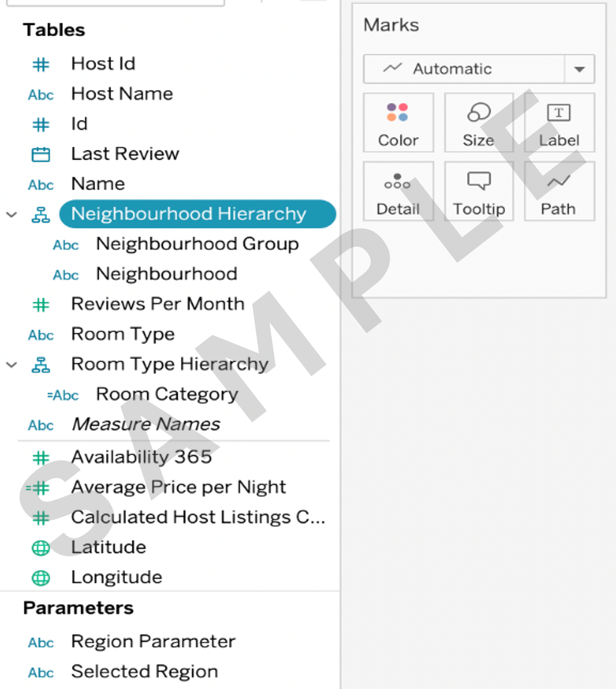This screenshot has height=689, width=616.
Task: Select the Room Category calculated field
Action: (167, 395)
